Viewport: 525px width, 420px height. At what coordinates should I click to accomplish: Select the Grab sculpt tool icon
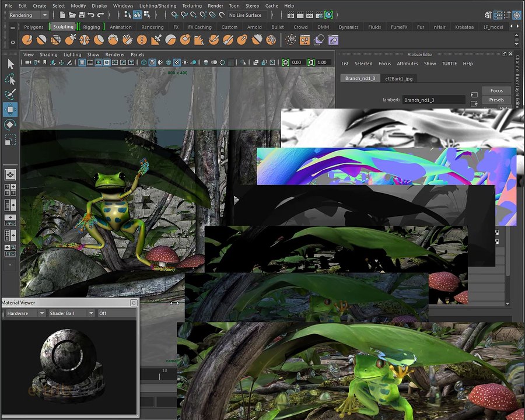point(70,40)
